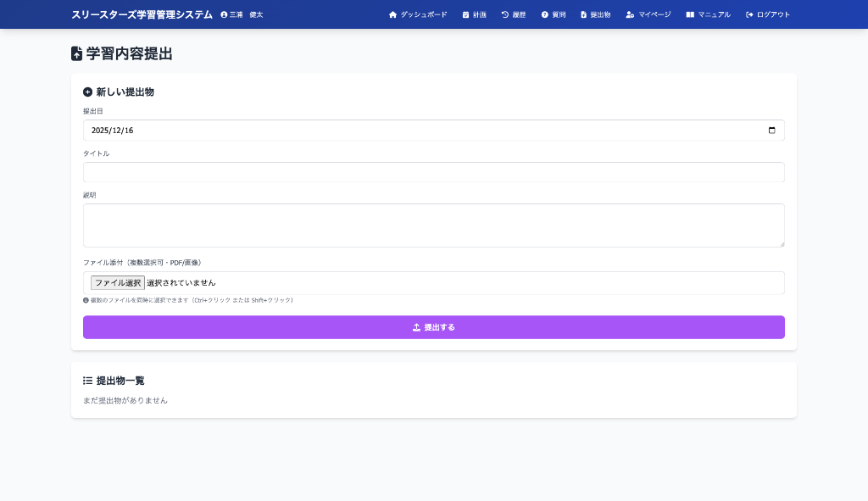Click the 2025/12/16 date text in 提出日
Viewport: 868px width, 501px height.
pos(113,131)
